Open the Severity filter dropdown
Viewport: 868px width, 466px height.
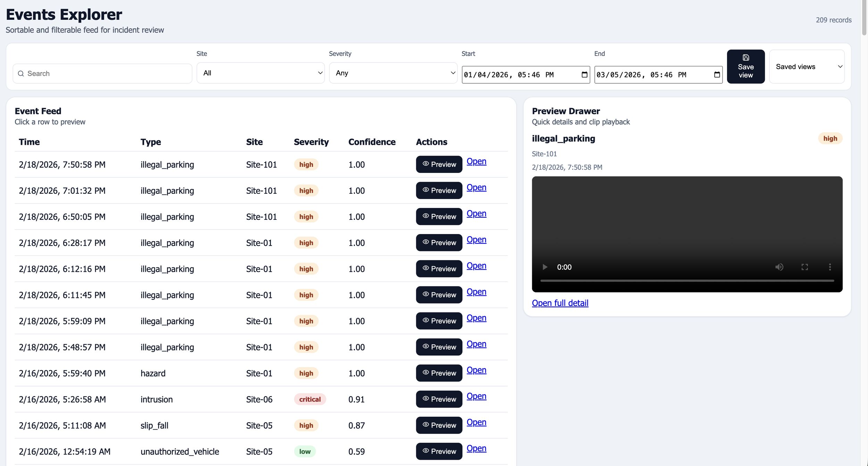point(393,73)
